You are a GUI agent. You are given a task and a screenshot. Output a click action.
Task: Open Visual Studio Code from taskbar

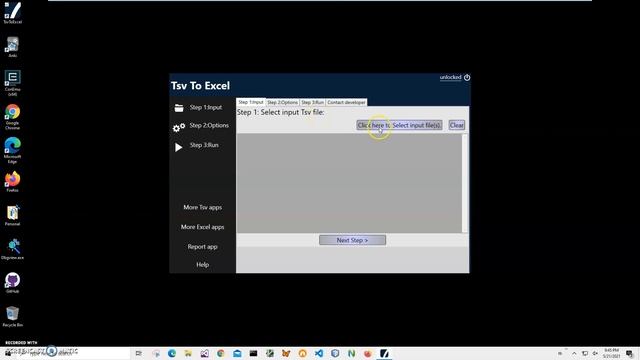click(x=319, y=353)
